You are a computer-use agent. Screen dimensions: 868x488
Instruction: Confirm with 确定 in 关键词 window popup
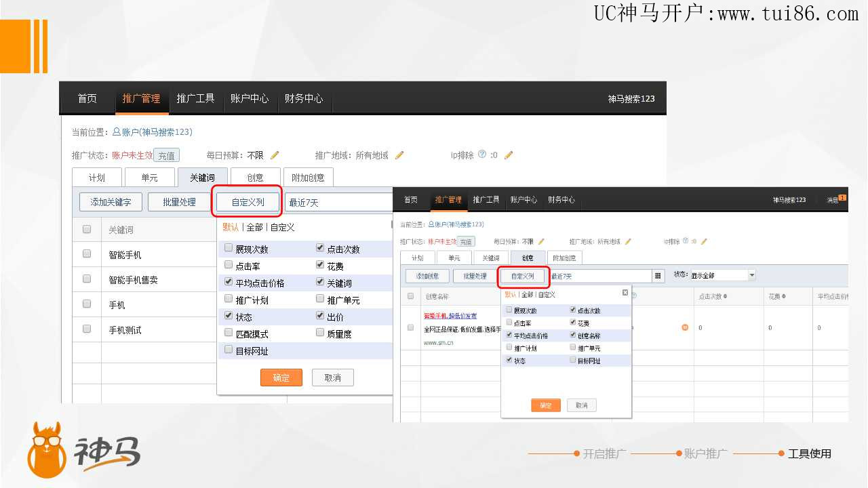point(281,378)
